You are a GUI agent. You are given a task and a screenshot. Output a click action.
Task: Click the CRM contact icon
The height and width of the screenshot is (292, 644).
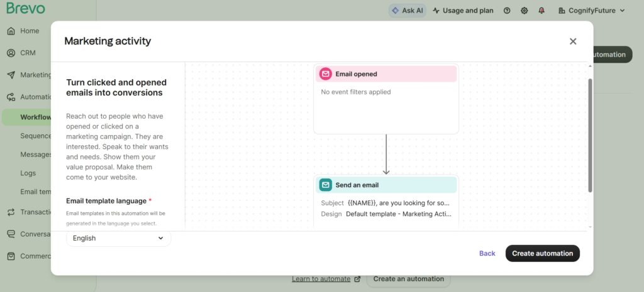click(x=11, y=53)
